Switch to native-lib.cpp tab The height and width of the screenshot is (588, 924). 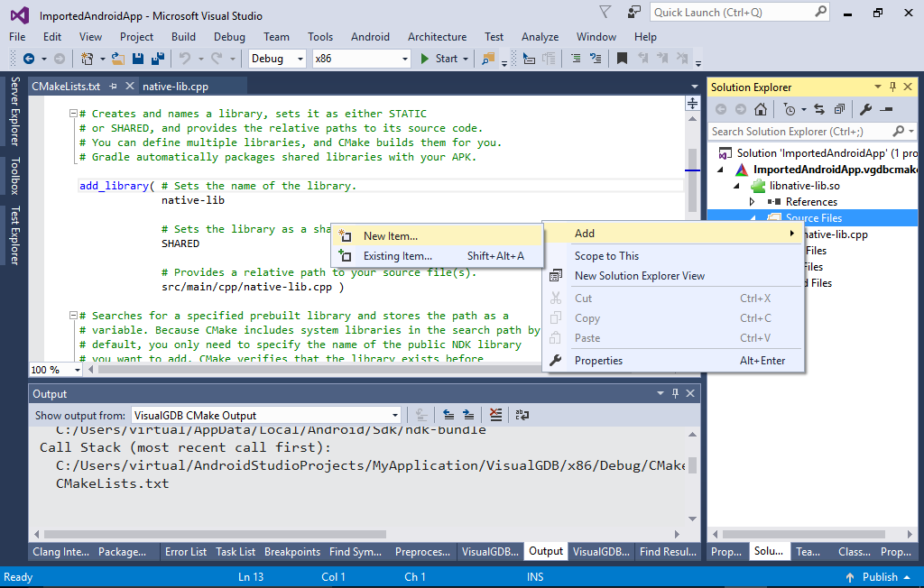tap(176, 86)
